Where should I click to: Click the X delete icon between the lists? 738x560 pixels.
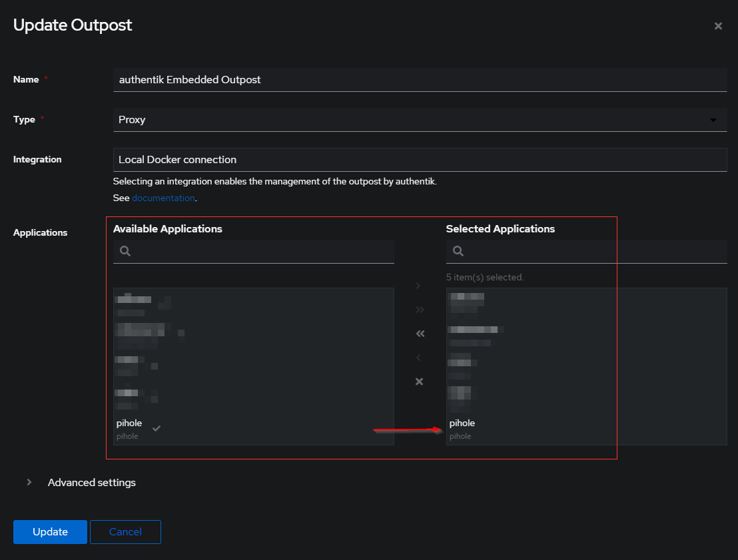click(x=420, y=382)
